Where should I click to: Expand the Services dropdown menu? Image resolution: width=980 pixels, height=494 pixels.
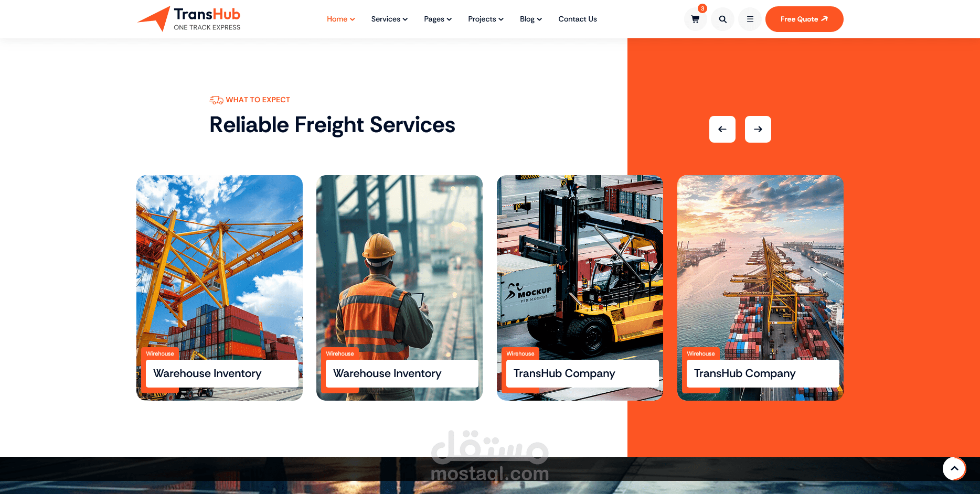(389, 19)
